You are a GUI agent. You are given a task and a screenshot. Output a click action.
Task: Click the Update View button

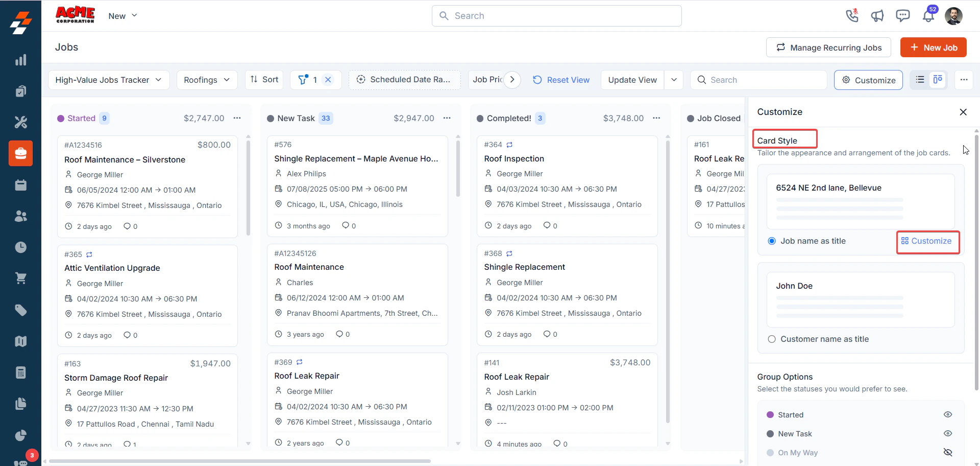632,80
